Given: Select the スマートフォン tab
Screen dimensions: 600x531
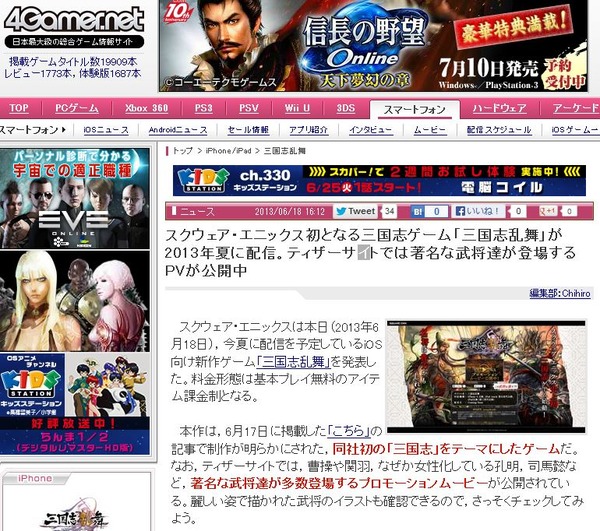Looking at the screenshot, I should pos(414,110).
